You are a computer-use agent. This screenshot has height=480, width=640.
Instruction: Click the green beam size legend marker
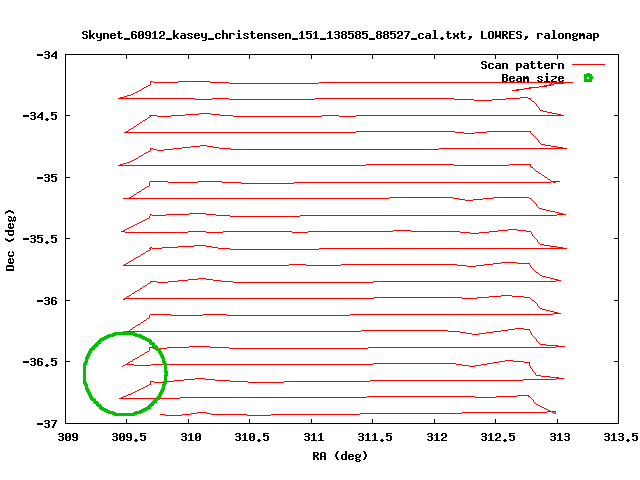[x=588, y=78]
